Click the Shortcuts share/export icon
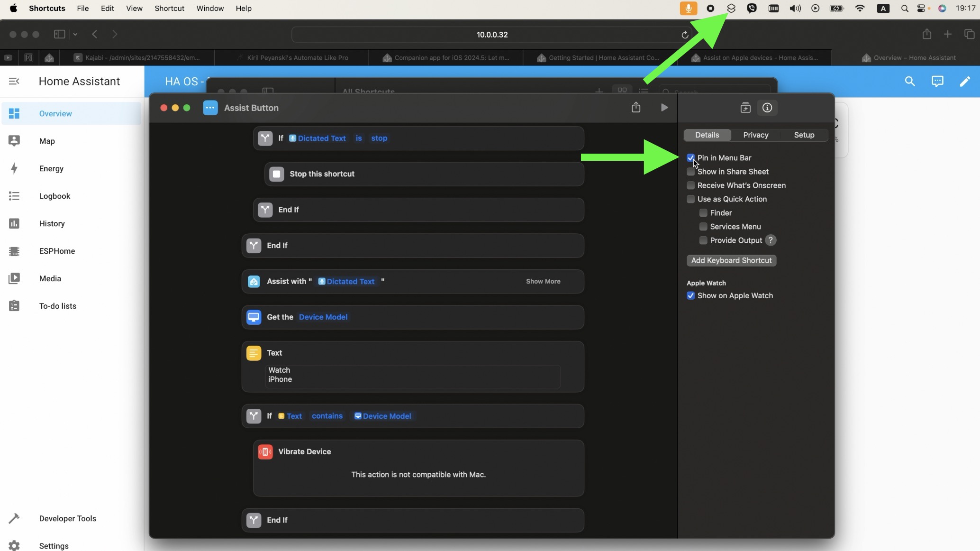 tap(635, 108)
